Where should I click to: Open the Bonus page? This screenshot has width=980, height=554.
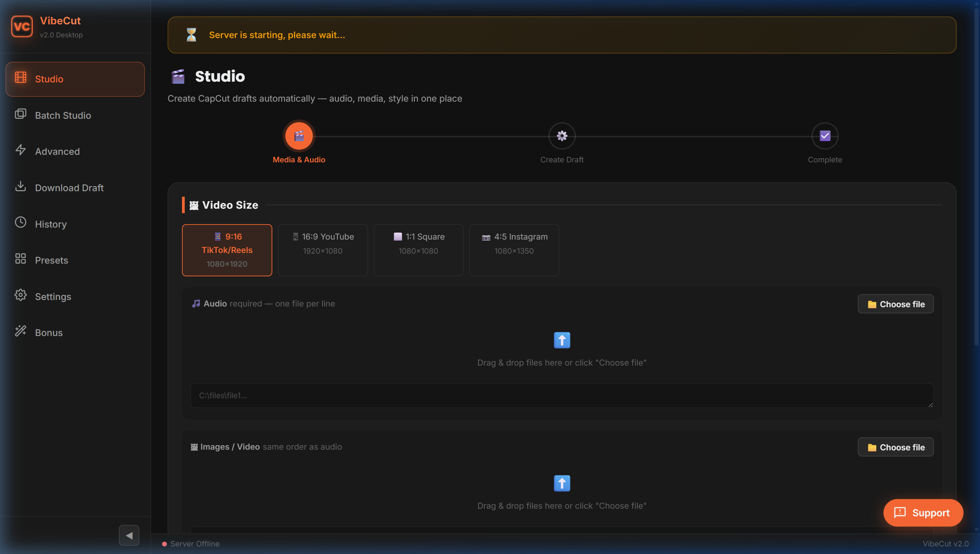(75, 333)
